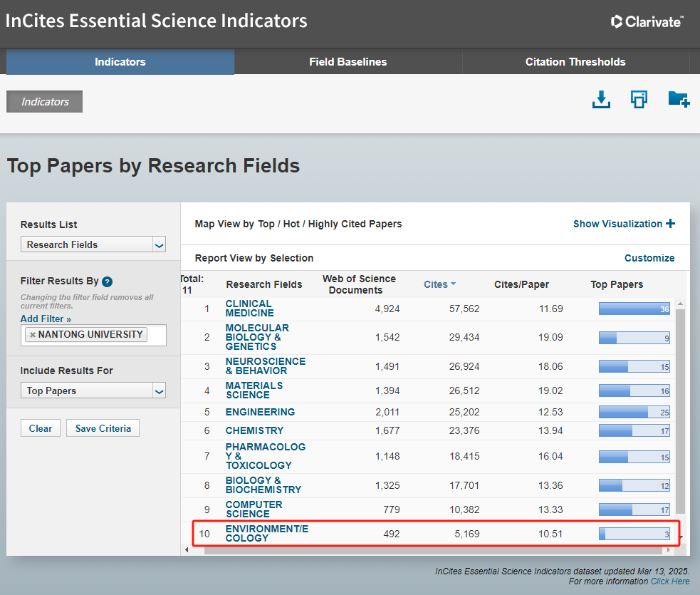
Task: Switch to the Citation Thresholds tab
Action: coord(575,62)
